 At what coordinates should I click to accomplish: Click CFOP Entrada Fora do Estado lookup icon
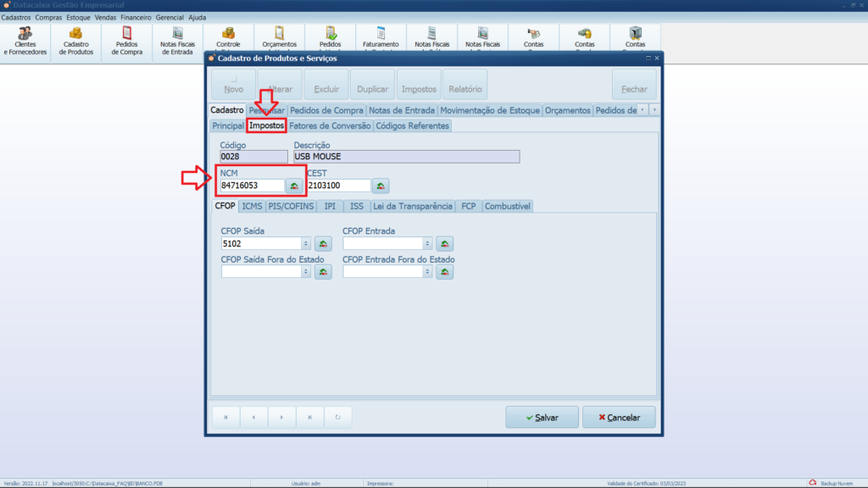444,272
